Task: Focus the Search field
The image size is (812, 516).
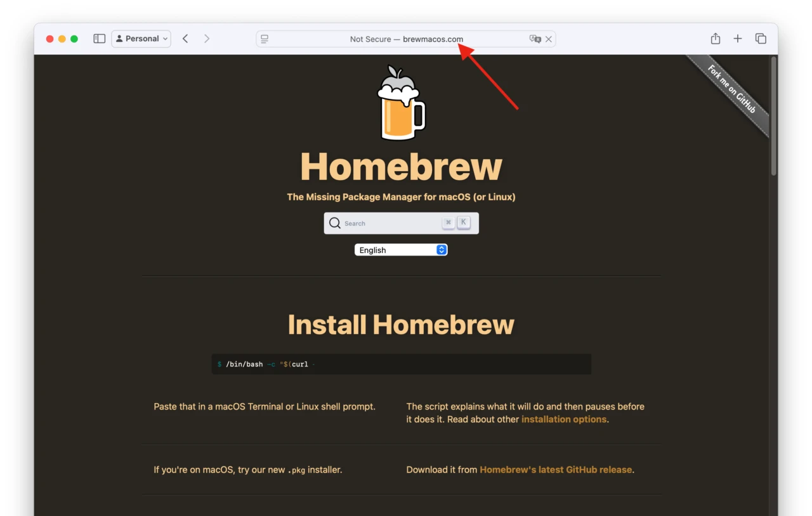Action: click(401, 223)
